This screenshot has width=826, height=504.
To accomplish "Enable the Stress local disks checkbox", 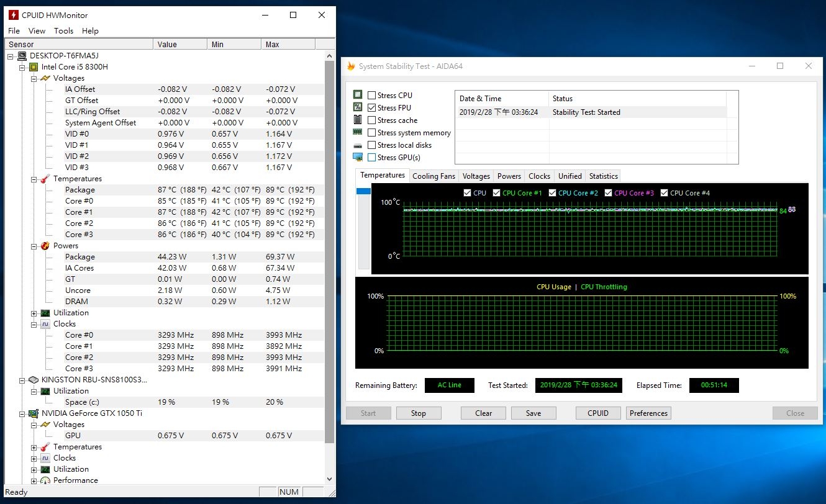I will click(x=371, y=145).
